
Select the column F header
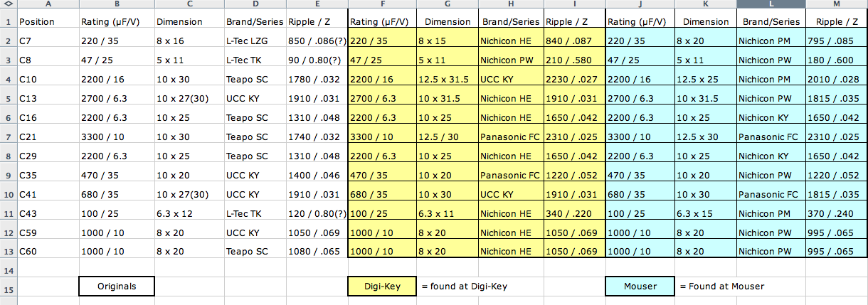pos(382,4)
